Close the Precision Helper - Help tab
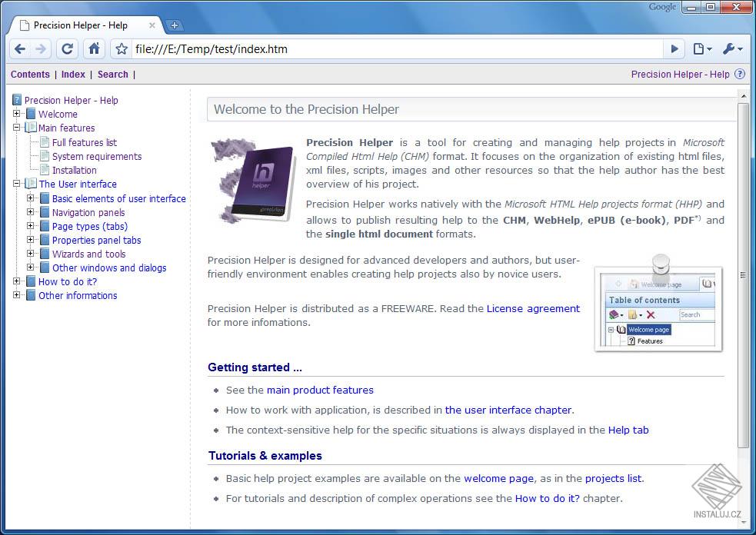Image resolution: width=756 pixels, height=535 pixels. (x=152, y=25)
